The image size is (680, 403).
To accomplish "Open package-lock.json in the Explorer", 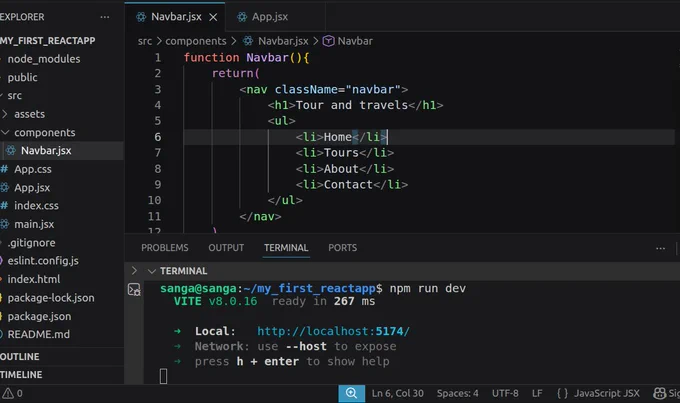I will (51, 298).
